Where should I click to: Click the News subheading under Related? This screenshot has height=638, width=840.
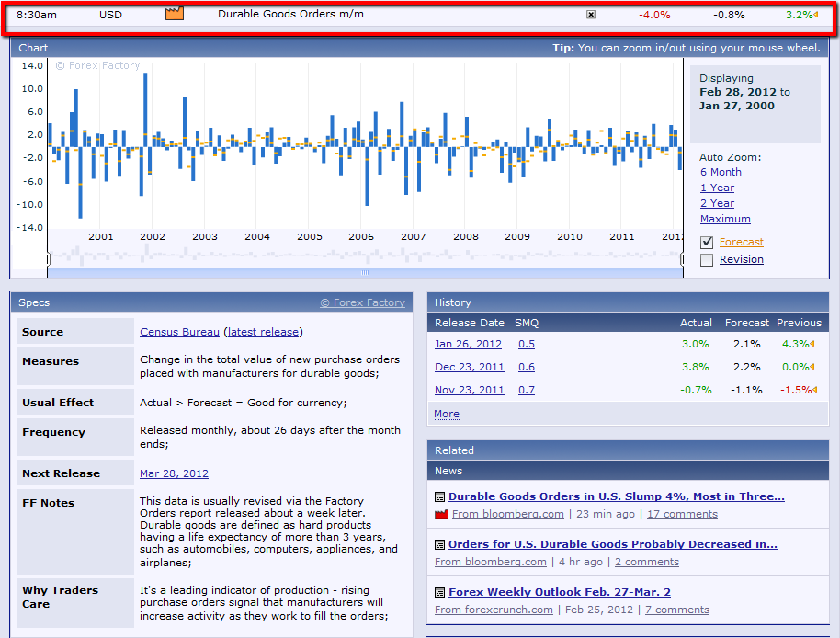click(448, 471)
